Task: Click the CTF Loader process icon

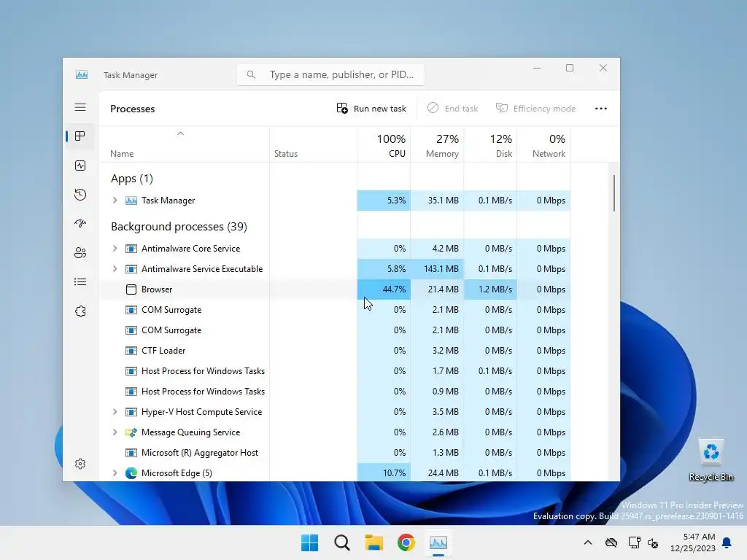Action: click(x=131, y=351)
